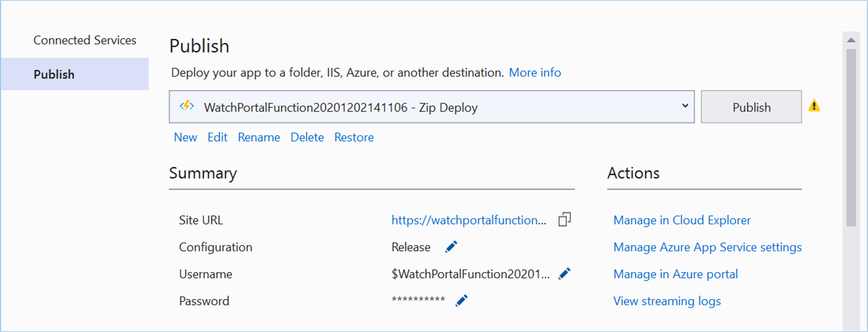Select the Publish tab in sidebar
The height and width of the screenshot is (332, 868).
pos(75,74)
